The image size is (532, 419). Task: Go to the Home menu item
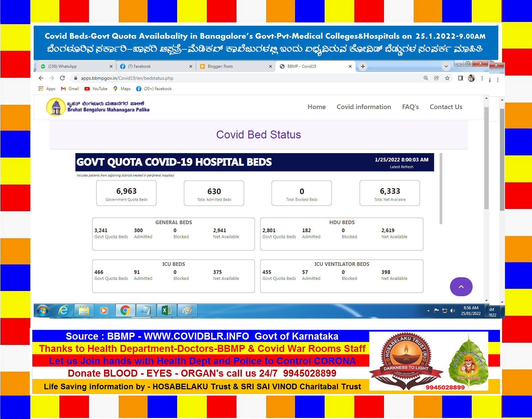tap(317, 107)
